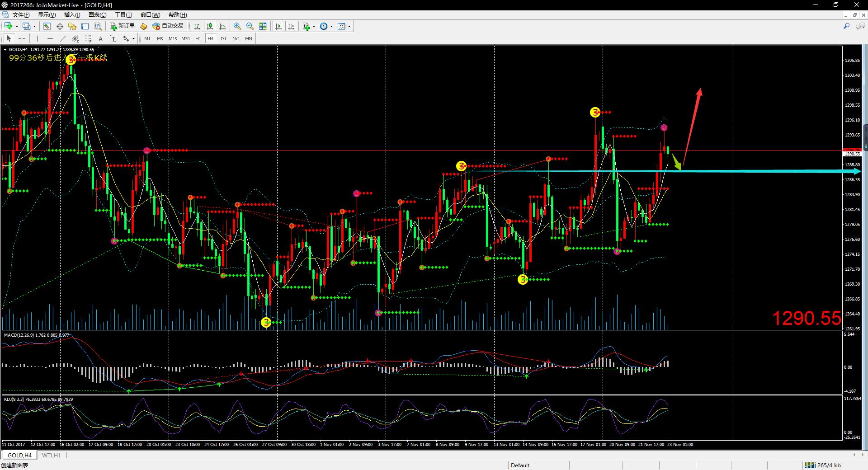Toggle the chart shift button
This screenshot has height=470, width=868.
tap(291, 26)
